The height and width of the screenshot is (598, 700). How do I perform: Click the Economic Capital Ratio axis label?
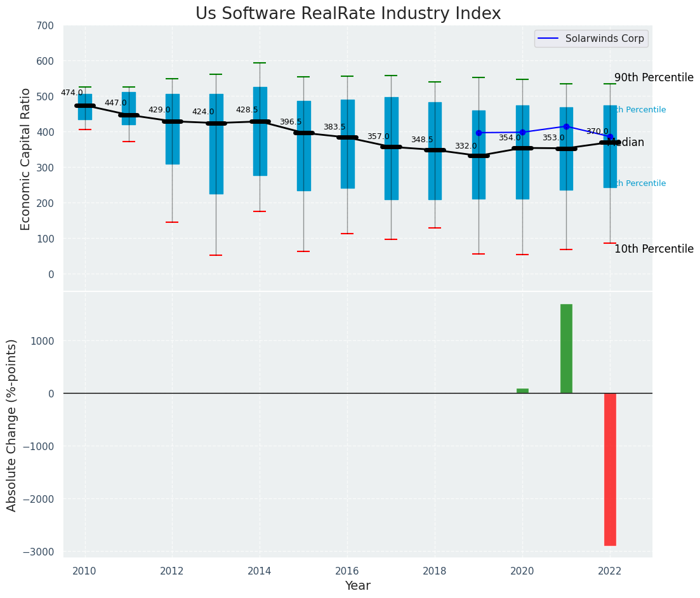click(25, 159)
